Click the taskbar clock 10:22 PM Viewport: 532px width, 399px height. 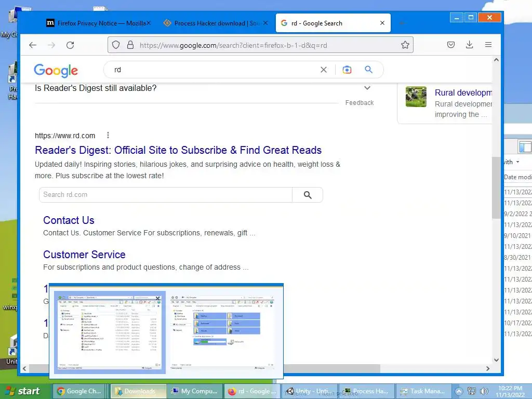pos(510,388)
